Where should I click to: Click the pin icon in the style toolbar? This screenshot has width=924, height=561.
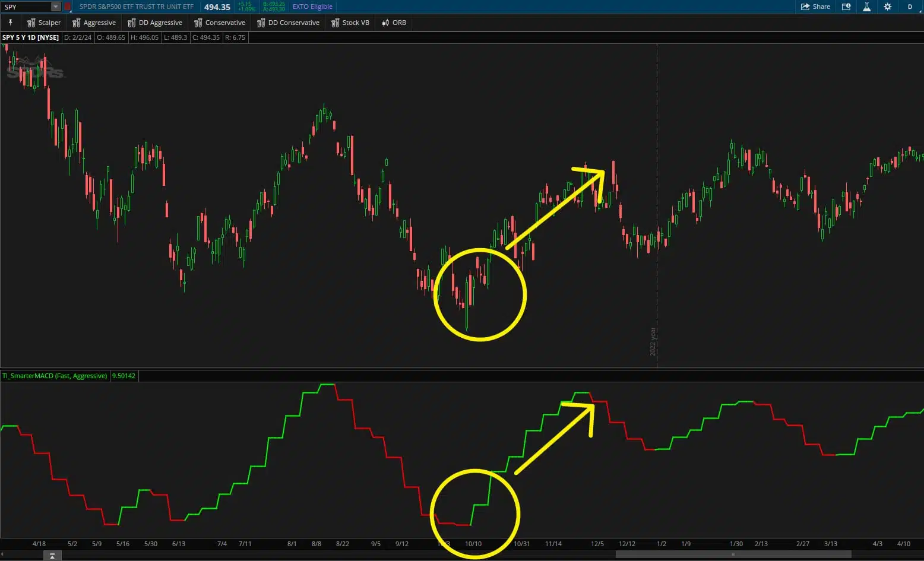pyautogui.click(x=10, y=23)
